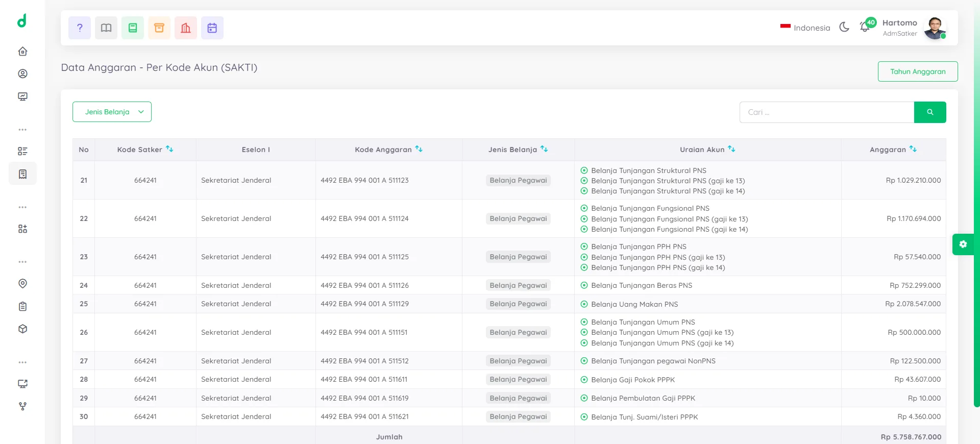Go to home icon in sidebar
980x444 pixels.
[x=22, y=51]
